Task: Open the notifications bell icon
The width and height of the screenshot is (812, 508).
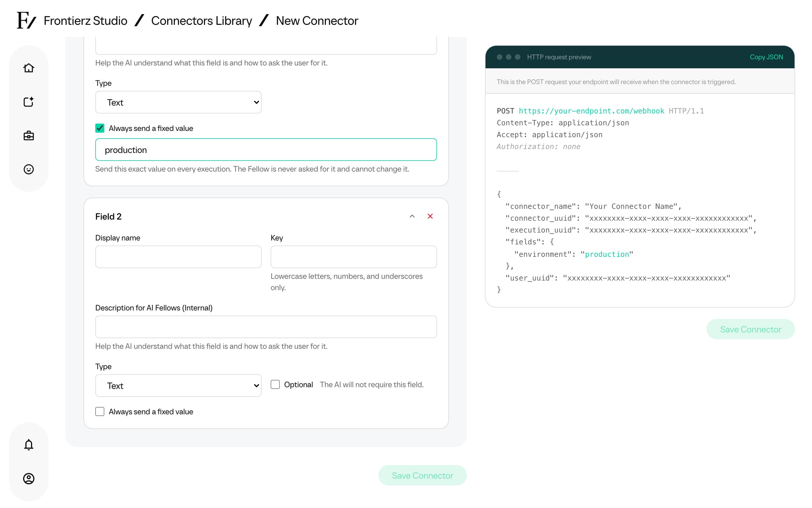Action: pos(28,445)
